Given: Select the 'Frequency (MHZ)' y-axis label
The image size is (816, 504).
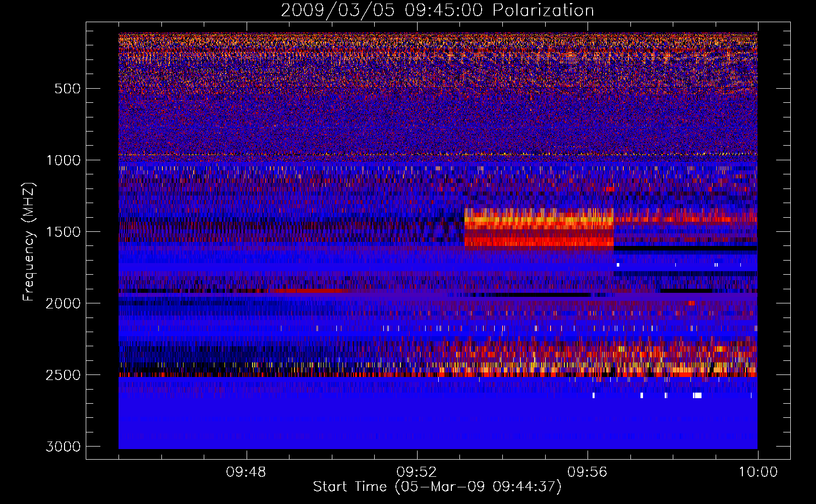Looking at the screenshot, I should click(x=29, y=242).
